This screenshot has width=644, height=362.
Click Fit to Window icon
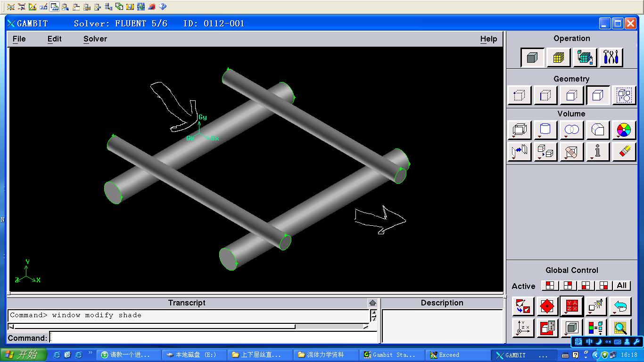click(x=523, y=306)
